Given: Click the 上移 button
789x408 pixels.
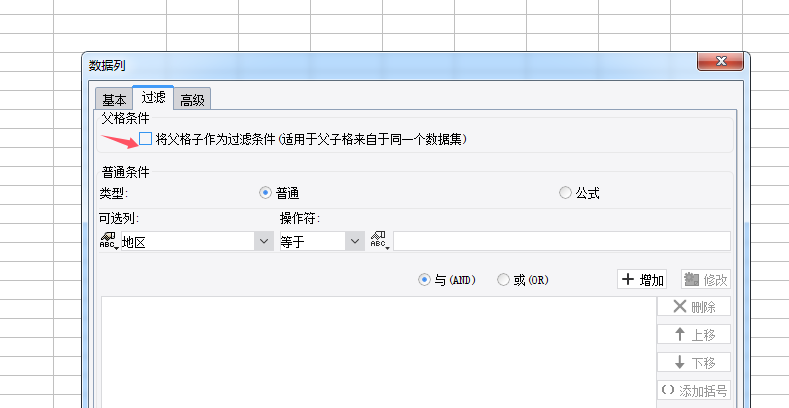Looking at the screenshot, I should [694, 335].
